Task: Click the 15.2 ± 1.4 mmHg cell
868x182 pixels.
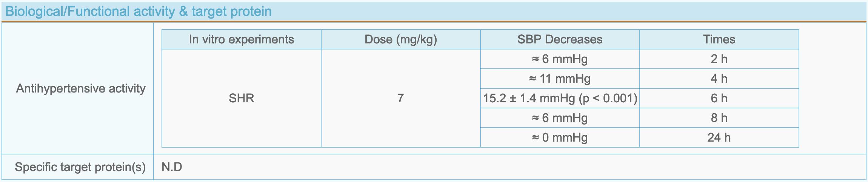Action: point(560,98)
